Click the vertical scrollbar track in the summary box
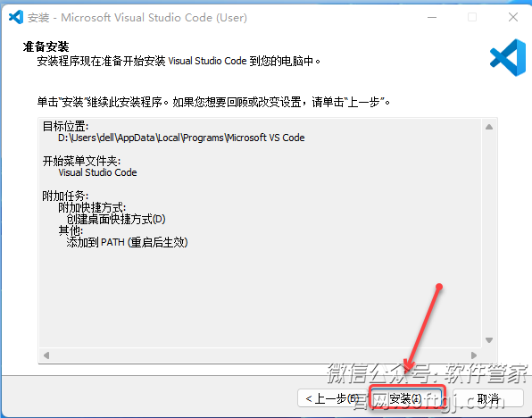This screenshot has height=418, width=532. (x=489, y=234)
